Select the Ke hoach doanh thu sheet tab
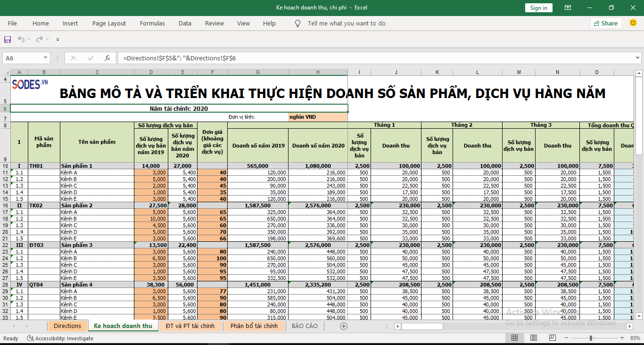This screenshot has height=345, width=644. (x=123, y=326)
